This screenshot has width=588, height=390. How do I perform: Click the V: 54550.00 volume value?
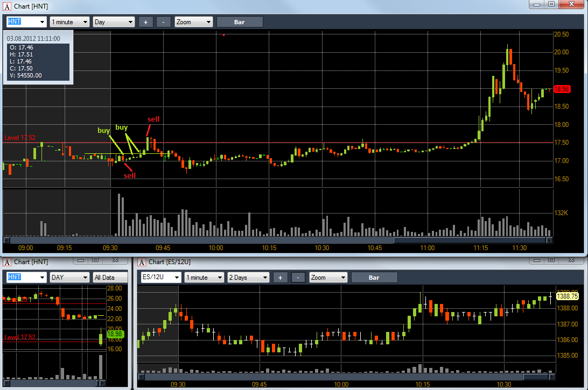(26, 75)
